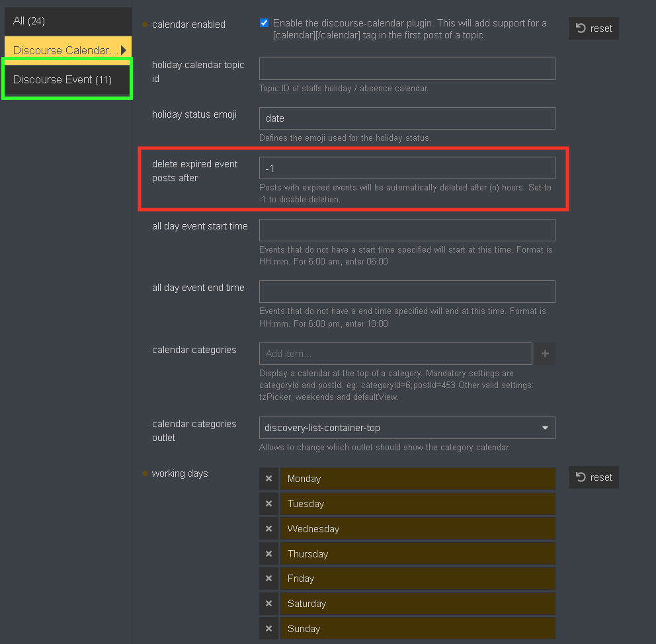
Task: Toggle the calendar enabled checkbox
Action: pyautogui.click(x=264, y=23)
